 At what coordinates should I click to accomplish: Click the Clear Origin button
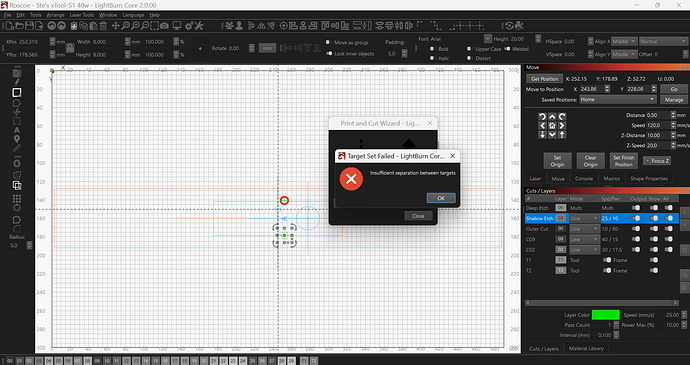591,161
